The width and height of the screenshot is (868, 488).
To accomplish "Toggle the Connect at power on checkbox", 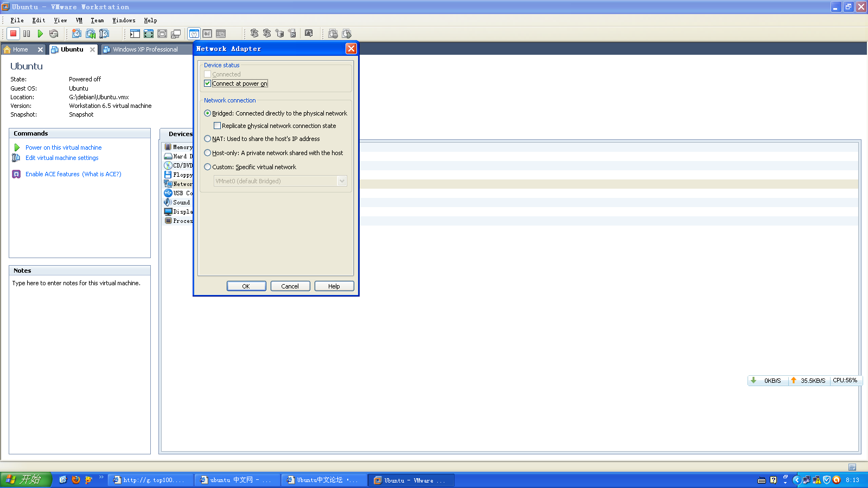I will click(x=207, y=84).
